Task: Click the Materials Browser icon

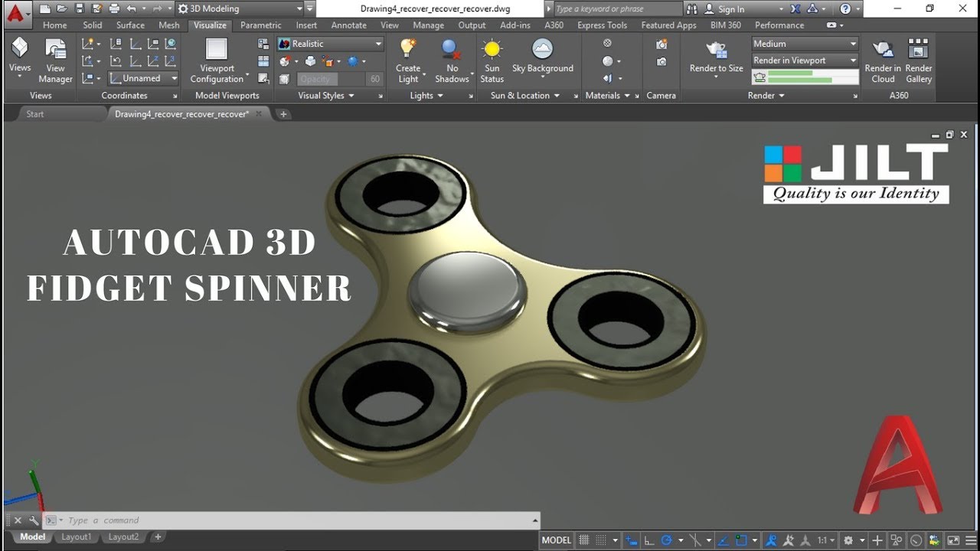Action: tap(607, 44)
